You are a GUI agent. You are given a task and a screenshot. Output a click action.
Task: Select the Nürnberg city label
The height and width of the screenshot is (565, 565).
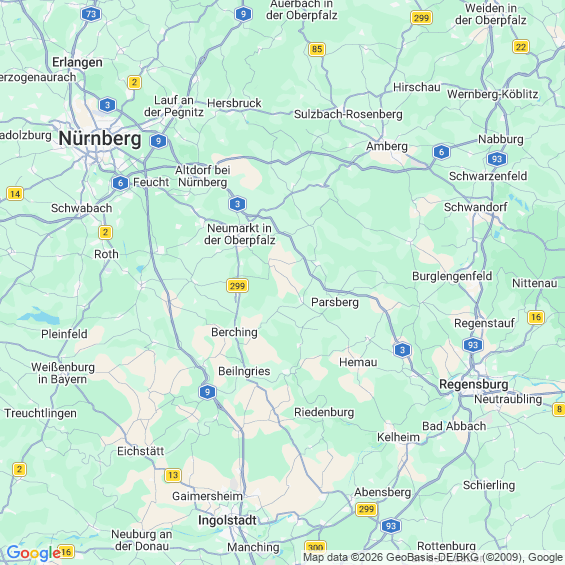100,139
